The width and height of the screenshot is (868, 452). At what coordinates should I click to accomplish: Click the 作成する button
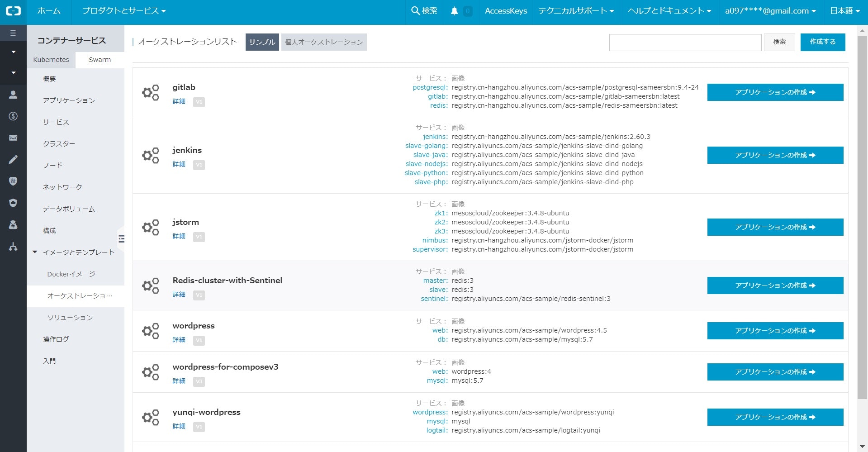point(822,42)
